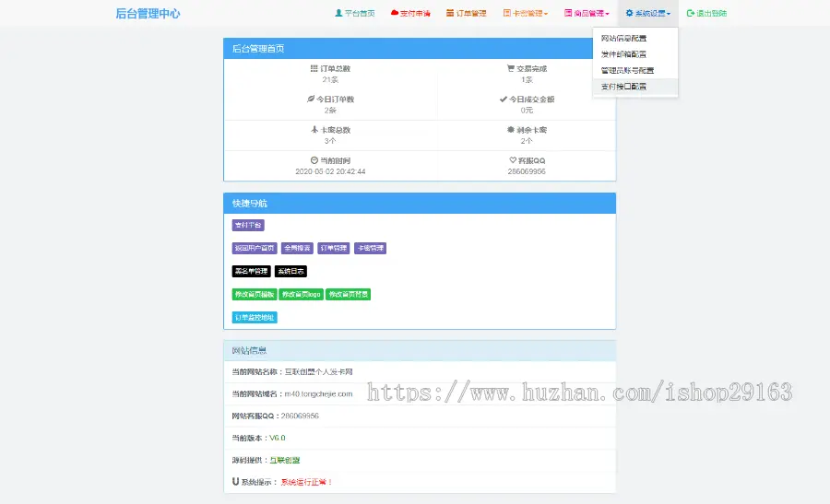Viewport: 830px width, 504px height.
Task: Click the 2020-05-02 20:42:44 timestamp
Action: [x=330, y=171]
